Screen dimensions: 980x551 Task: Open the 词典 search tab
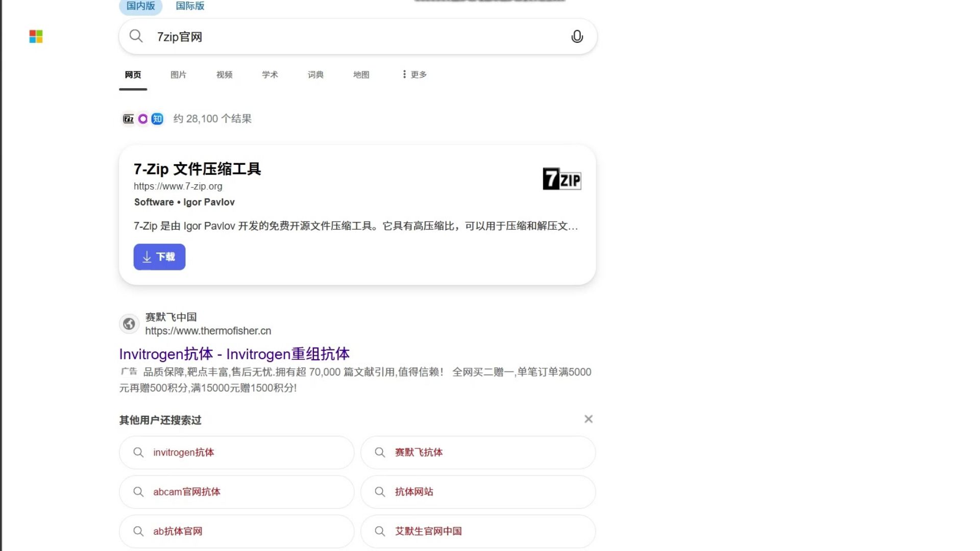pos(315,74)
